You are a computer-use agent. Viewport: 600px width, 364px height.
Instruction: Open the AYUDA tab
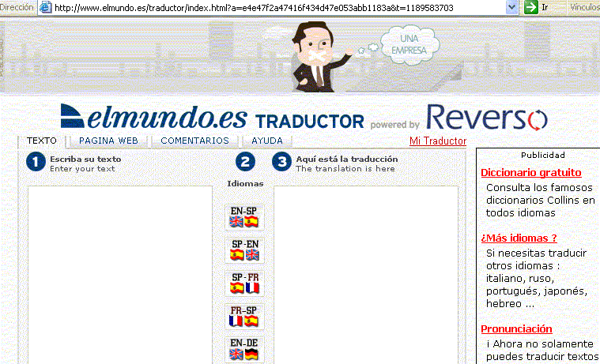click(x=267, y=141)
